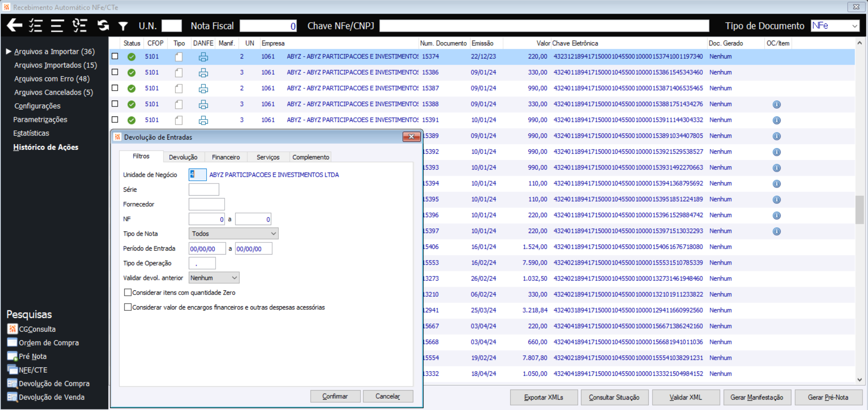Tick the checkbox for document 15374
The width and height of the screenshot is (868, 410).
115,56
